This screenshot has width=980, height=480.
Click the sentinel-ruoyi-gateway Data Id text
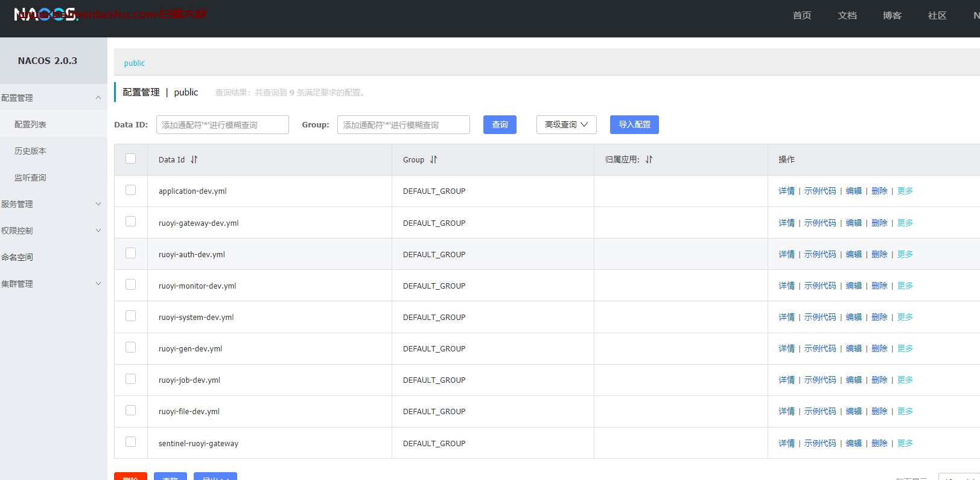click(x=199, y=443)
